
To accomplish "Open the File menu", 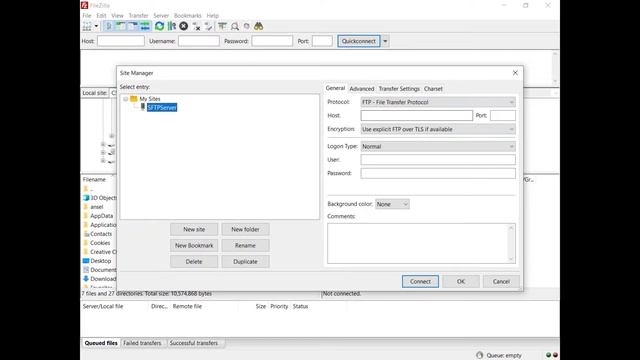I will [x=87, y=16].
